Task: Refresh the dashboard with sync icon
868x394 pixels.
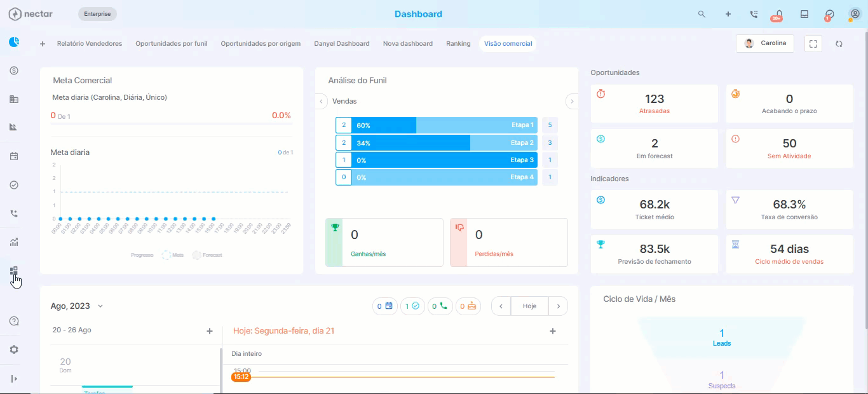Action: [839, 44]
